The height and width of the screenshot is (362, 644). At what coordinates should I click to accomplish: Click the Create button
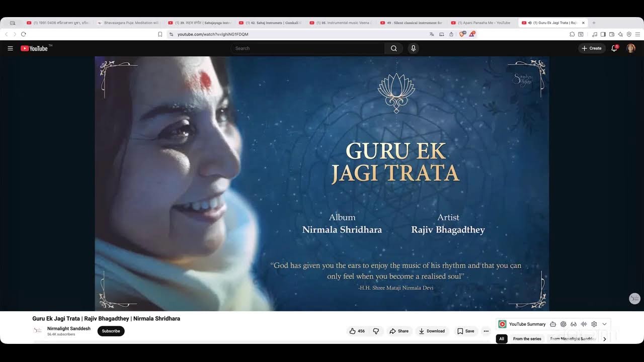(592, 48)
